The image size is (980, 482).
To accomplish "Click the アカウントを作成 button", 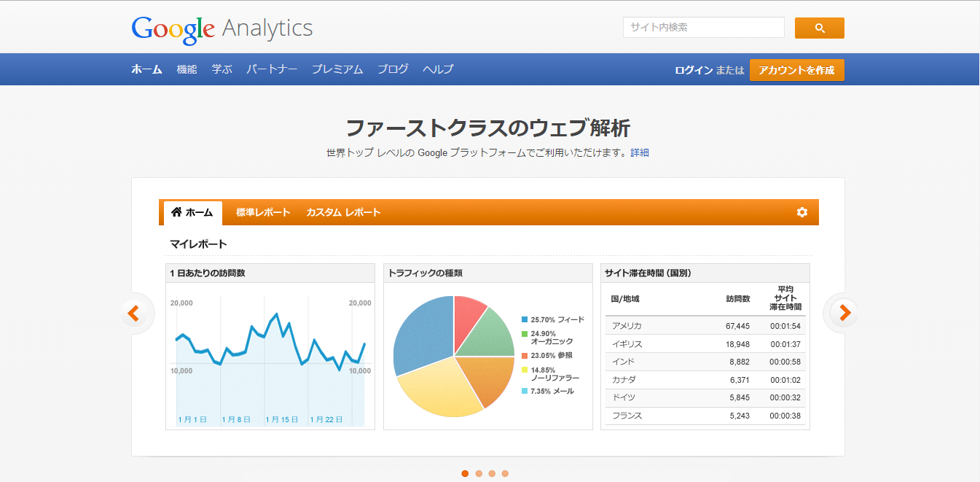I will pos(796,70).
